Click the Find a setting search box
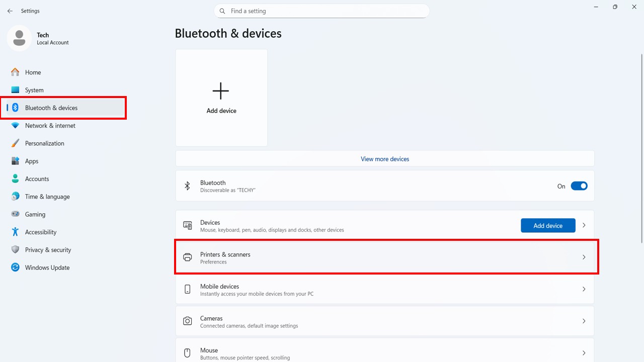The width and height of the screenshot is (644, 362). (x=322, y=11)
